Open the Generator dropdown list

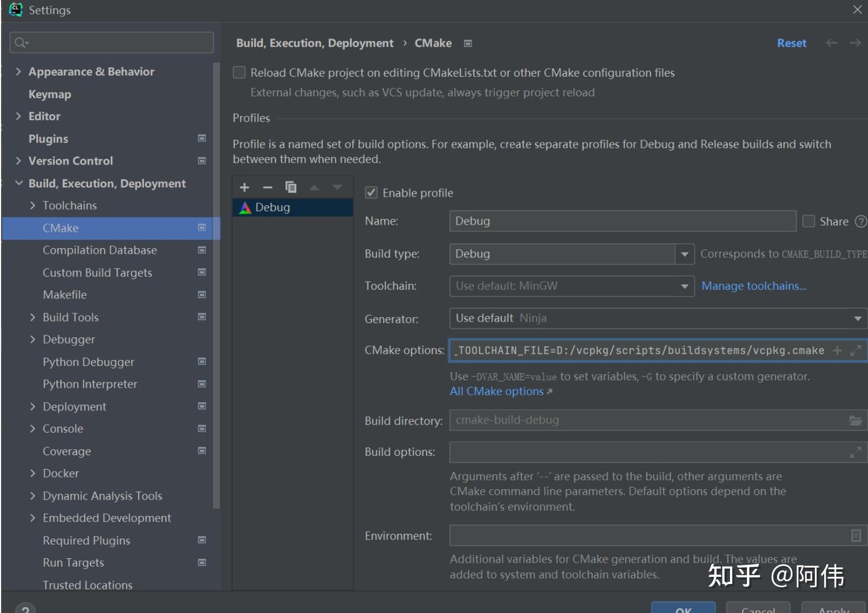(x=857, y=318)
